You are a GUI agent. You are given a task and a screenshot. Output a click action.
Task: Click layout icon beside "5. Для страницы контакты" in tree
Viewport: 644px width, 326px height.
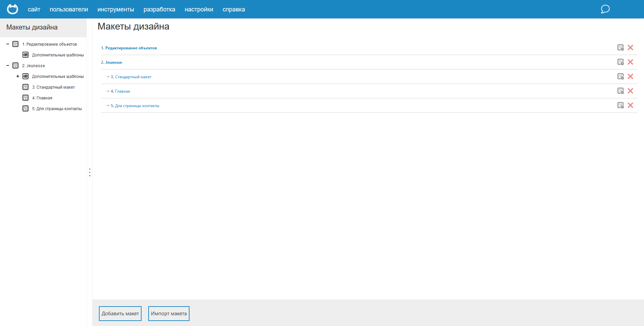click(25, 108)
